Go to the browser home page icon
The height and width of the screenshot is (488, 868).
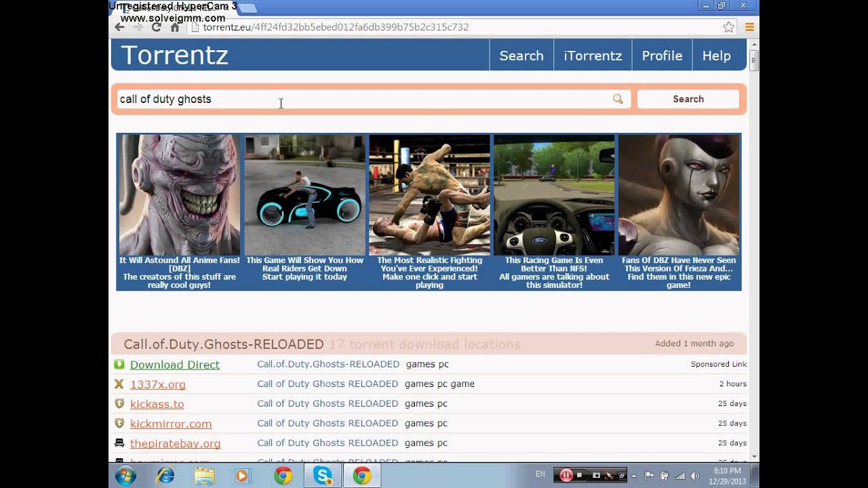tap(175, 27)
